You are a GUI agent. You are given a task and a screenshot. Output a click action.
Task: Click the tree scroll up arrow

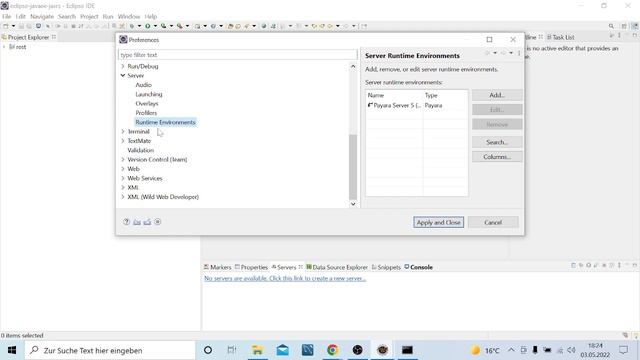click(x=353, y=66)
